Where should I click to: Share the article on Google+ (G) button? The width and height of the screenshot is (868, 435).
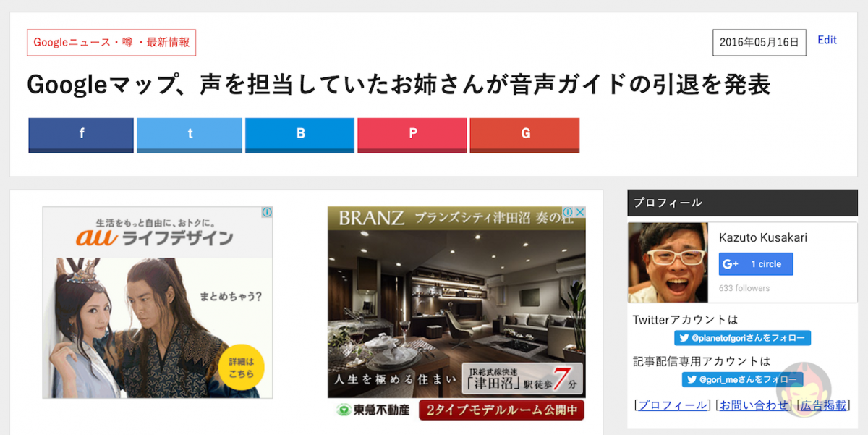point(525,135)
